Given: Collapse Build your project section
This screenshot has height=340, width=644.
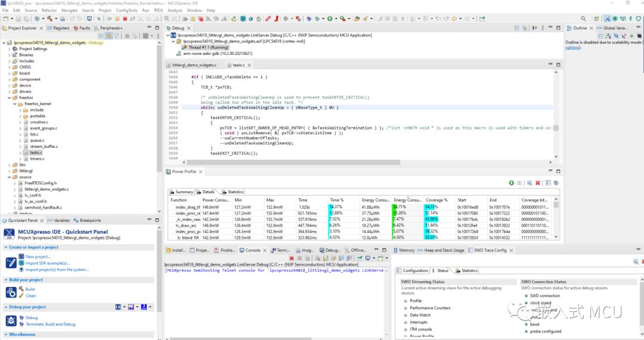Looking at the screenshot, I should pos(6,280).
